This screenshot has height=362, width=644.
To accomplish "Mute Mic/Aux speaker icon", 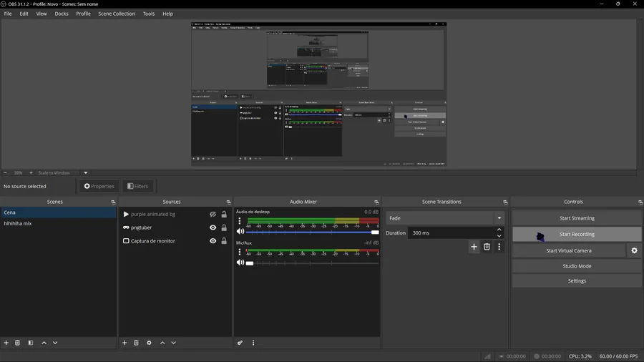I will [x=240, y=263].
